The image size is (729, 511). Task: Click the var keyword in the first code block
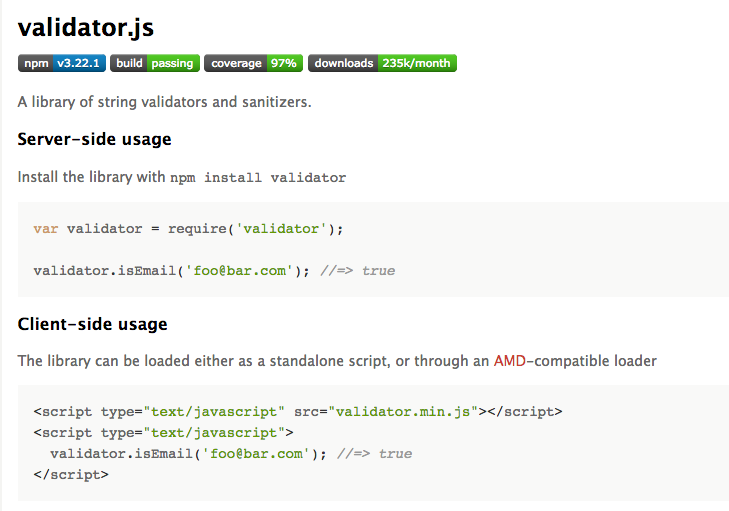click(x=46, y=228)
